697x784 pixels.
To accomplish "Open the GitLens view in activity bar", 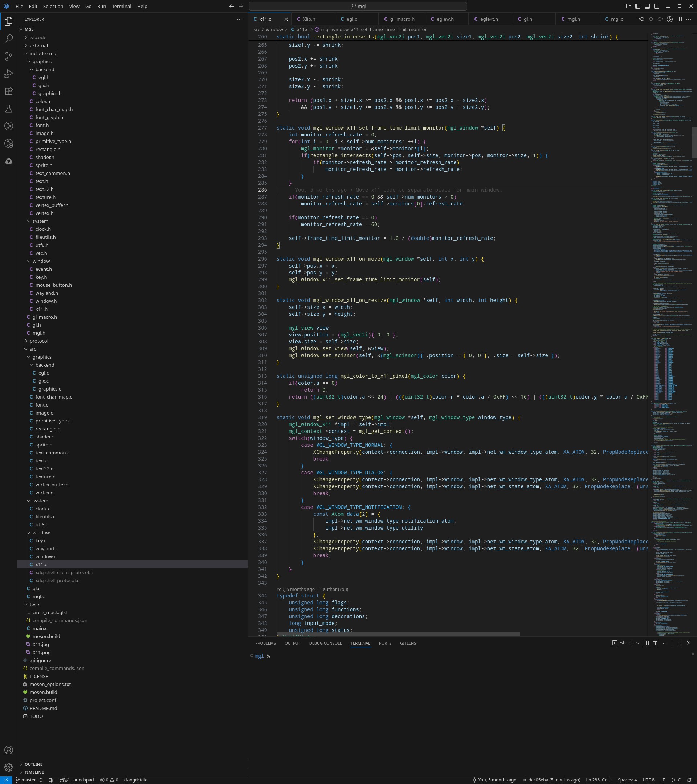I will pos(8,126).
